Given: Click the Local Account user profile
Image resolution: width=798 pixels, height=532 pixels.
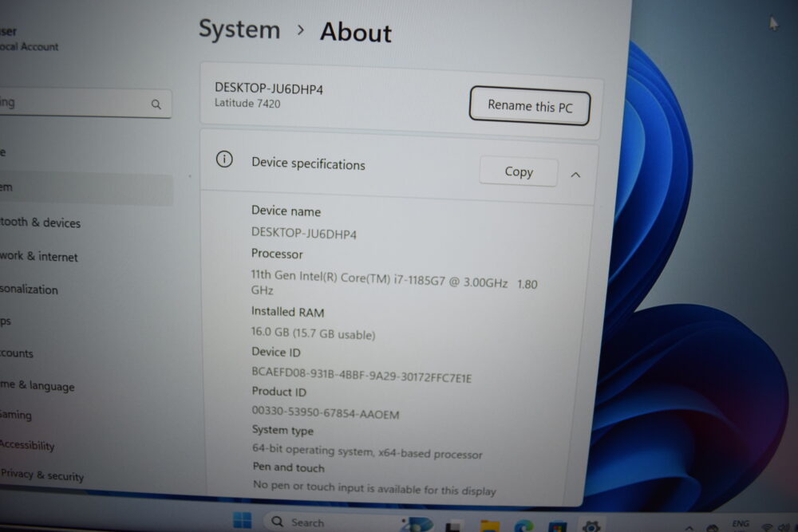Looking at the screenshot, I should tap(29, 39).
